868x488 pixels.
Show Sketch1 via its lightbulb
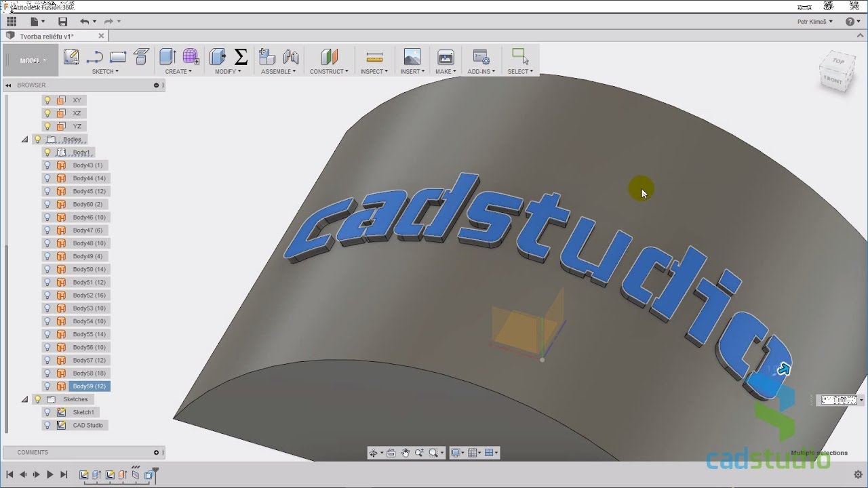tap(47, 412)
